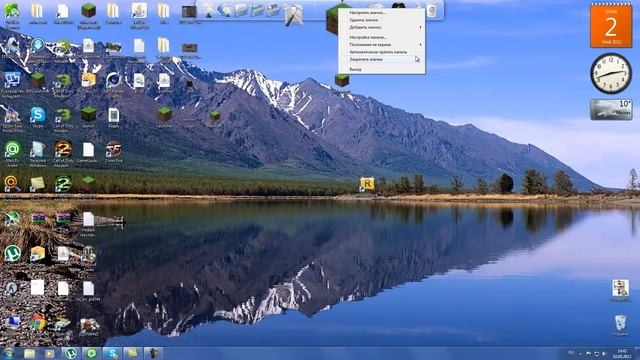Click the green round icon in the taskbar
Screen dimensions: 640x360
pyautogui.click(x=91, y=353)
